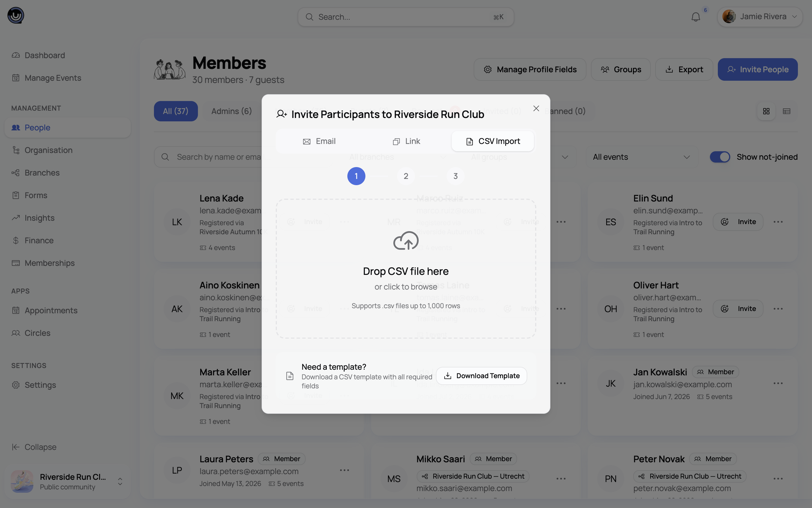Open more options for Oliver Hart
Image resolution: width=812 pixels, height=508 pixels.
[778, 309]
